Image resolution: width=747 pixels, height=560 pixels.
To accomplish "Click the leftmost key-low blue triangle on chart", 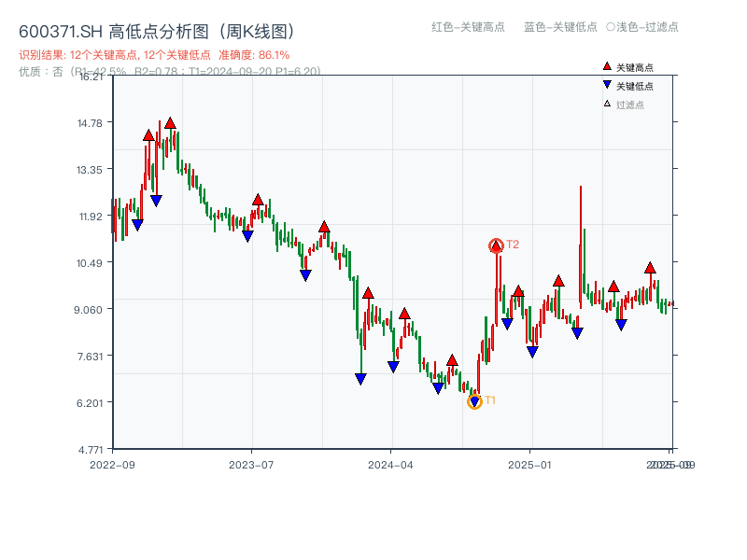I will 137,225.
